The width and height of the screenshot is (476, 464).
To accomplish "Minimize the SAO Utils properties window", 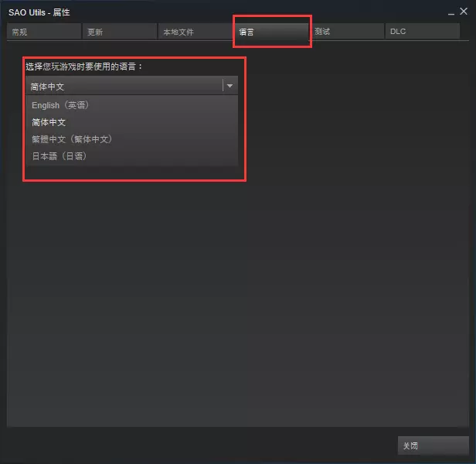I will click(x=451, y=14).
